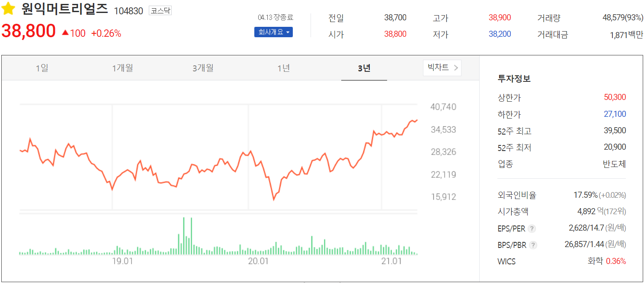The width and height of the screenshot is (644, 283).
Task: Click 52주 최고 value 39,500
Action: click(x=615, y=131)
